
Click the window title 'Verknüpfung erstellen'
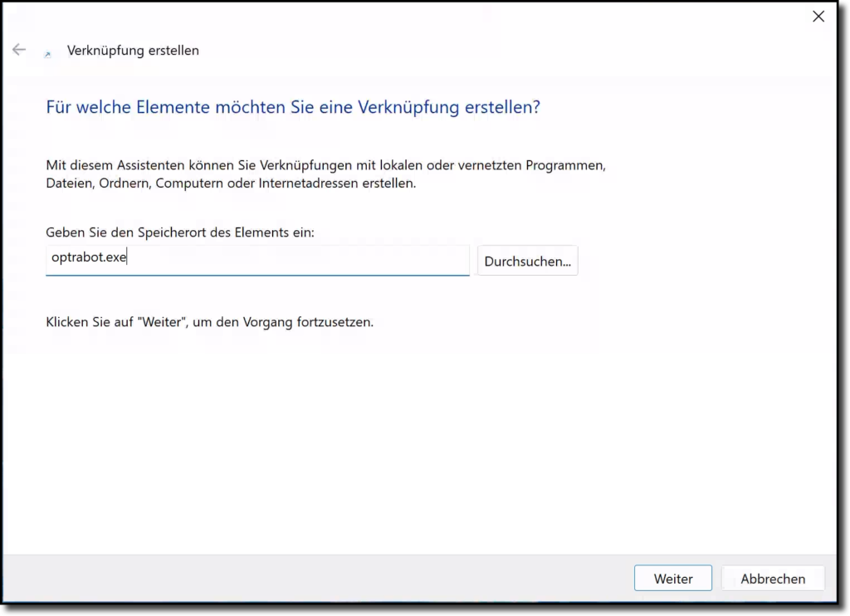133,51
